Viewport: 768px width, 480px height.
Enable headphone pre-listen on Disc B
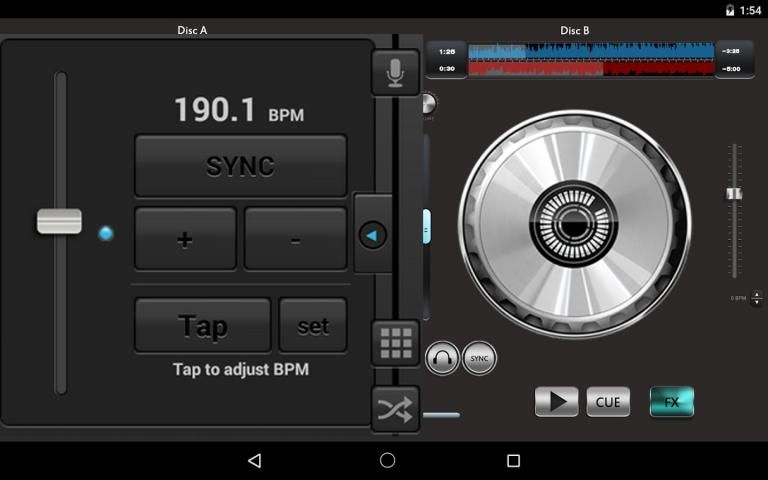pyautogui.click(x=442, y=358)
